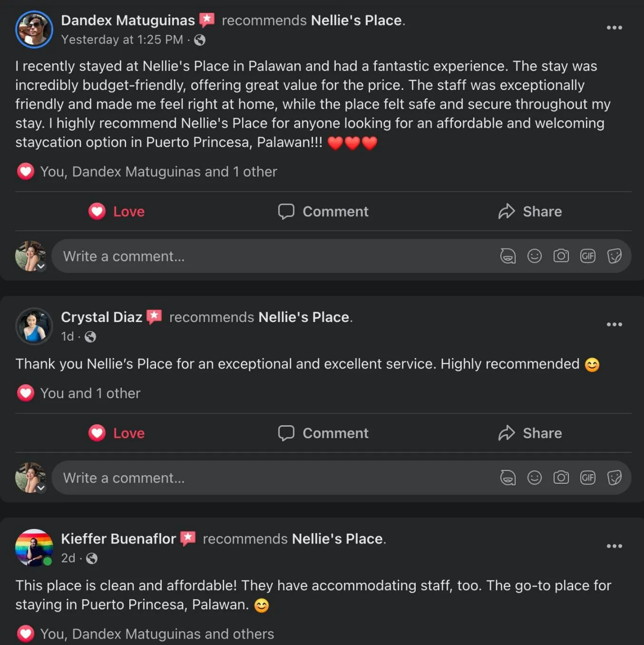
Task: Open Nellie's Place page from Crystal's post
Action: point(304,317)
